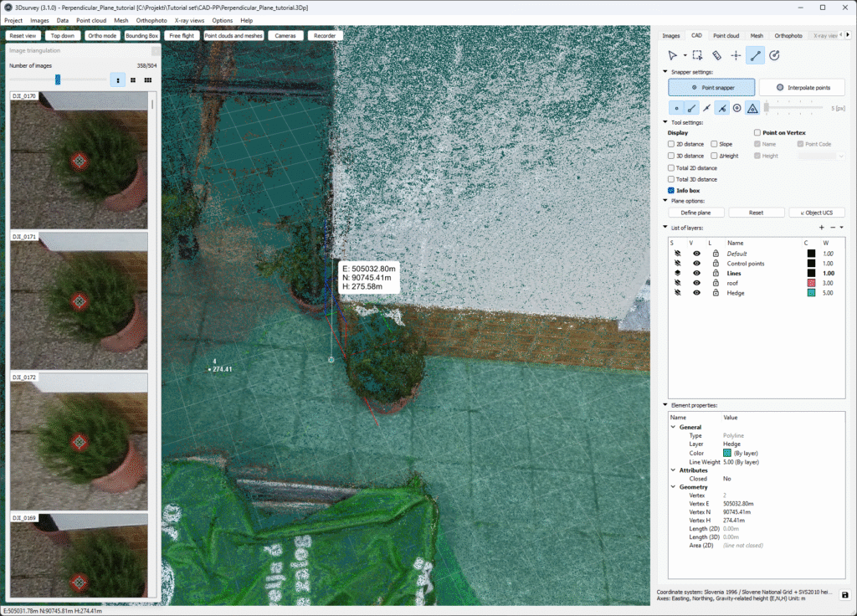Image resolution: width=857 pixels, height=616 pixels.
Task: Lock the Control points layer
Action: 716,264
